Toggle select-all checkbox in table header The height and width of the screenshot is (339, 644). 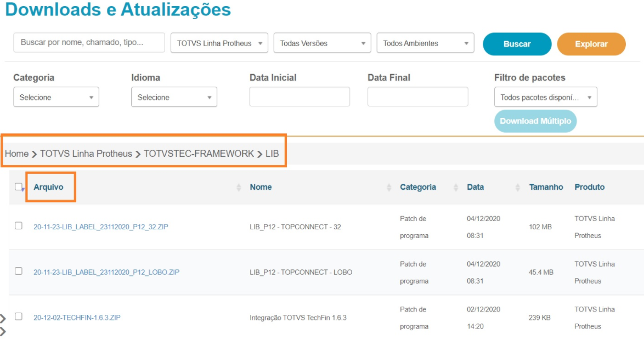[x=19, y=187]
